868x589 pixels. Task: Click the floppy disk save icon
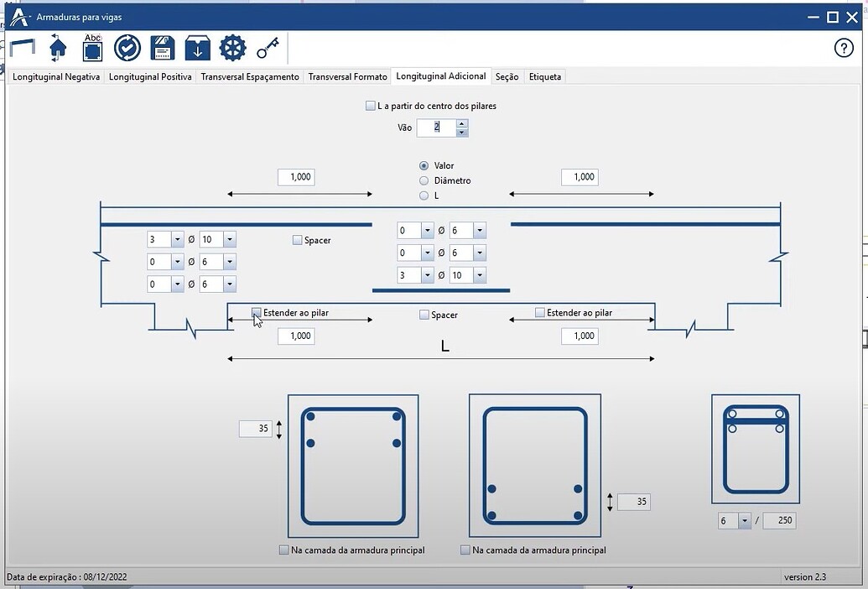coord(163,48)
